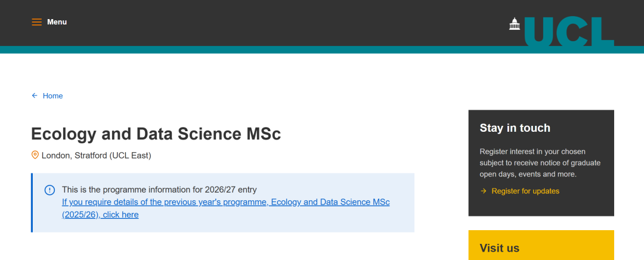
Task: Click the orange location pin icon
Action: (x=35, y=155)
